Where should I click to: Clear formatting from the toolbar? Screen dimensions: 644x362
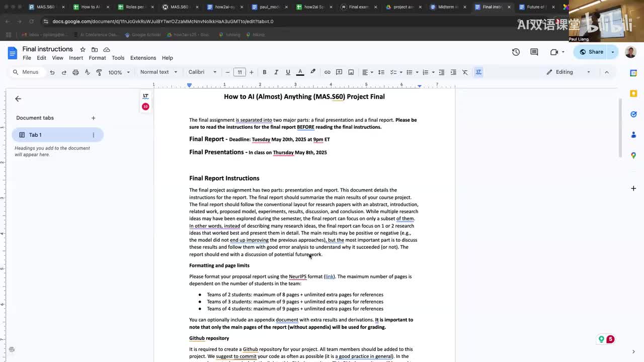(465, 72)
